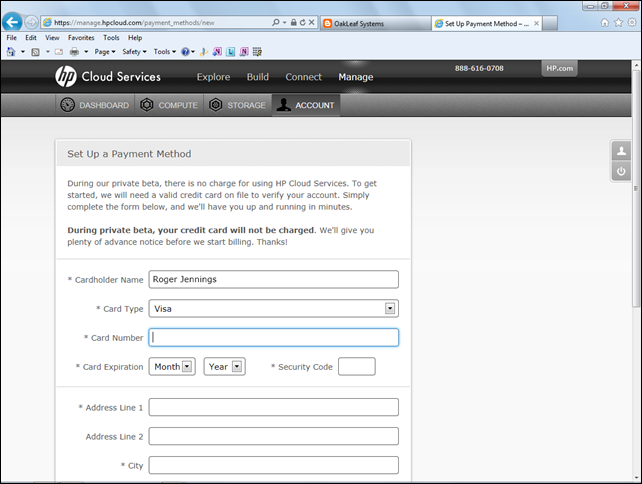Open the Print dropdown arrow
Screen dimensions: 642x484
pyautogui.click(x=86, y=52)
